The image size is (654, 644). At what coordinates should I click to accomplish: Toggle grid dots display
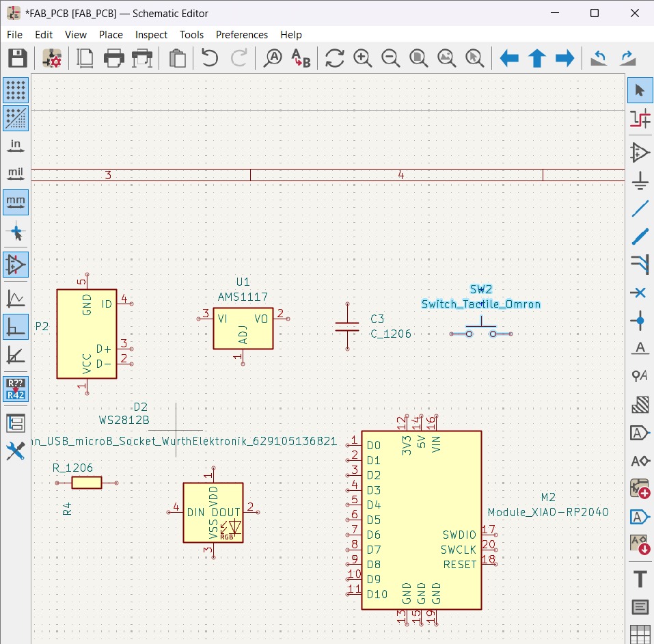coord(16,90)
